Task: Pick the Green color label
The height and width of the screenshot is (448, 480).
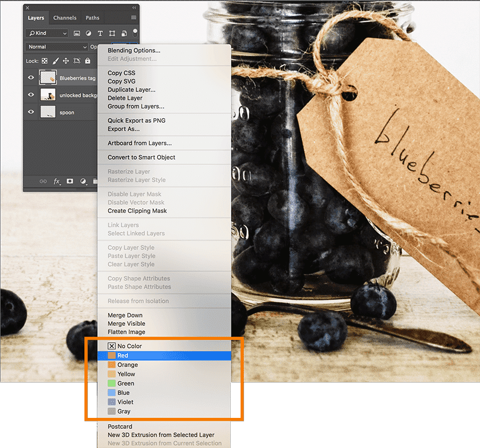Action: coord(125,383)
